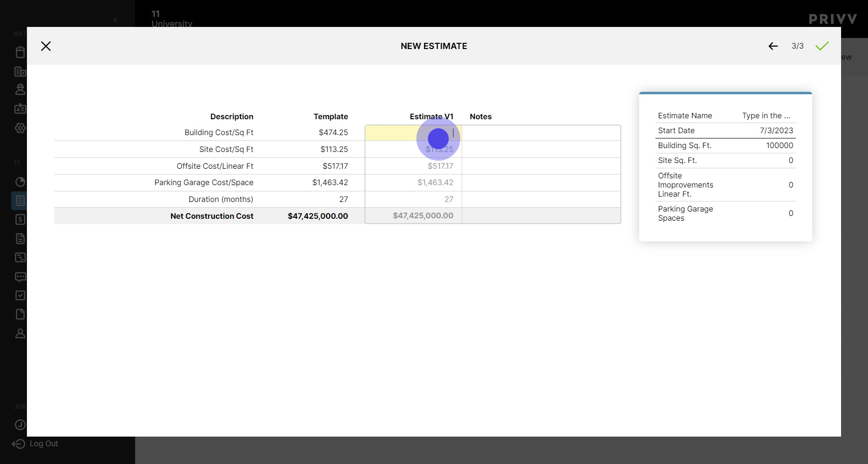The height and width of the screenshot is (464, 868).
Task: Click the Log Out arrow icon
Action: 18,444
